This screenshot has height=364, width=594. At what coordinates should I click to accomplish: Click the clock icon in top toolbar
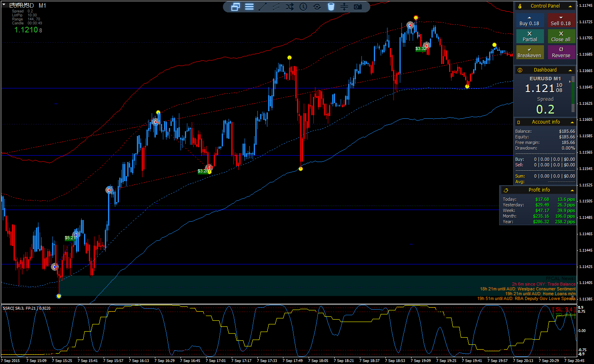coord(303,7)
